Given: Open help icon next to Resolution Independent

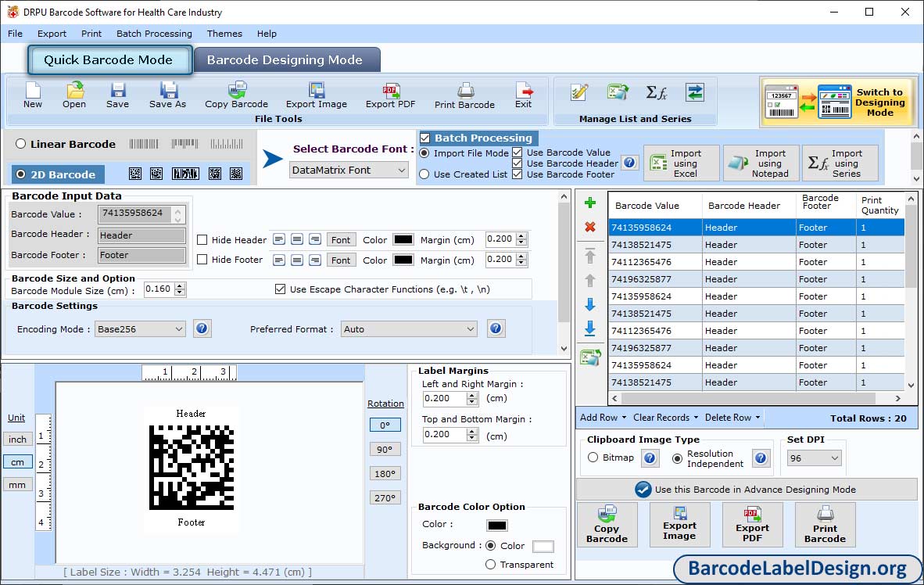Looking at the screenshot, I should (x=761, y=458).
